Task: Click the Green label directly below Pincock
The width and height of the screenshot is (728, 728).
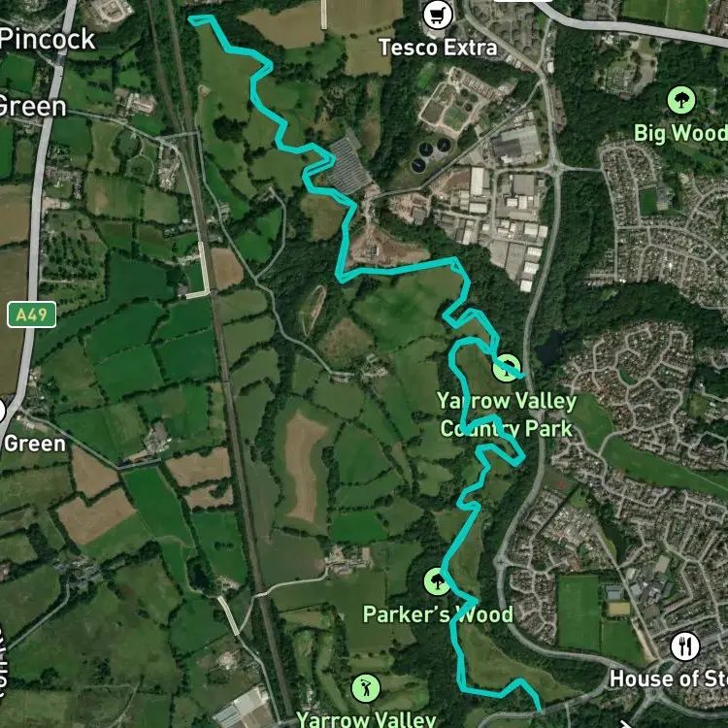Action: click(x=32, y=107)
